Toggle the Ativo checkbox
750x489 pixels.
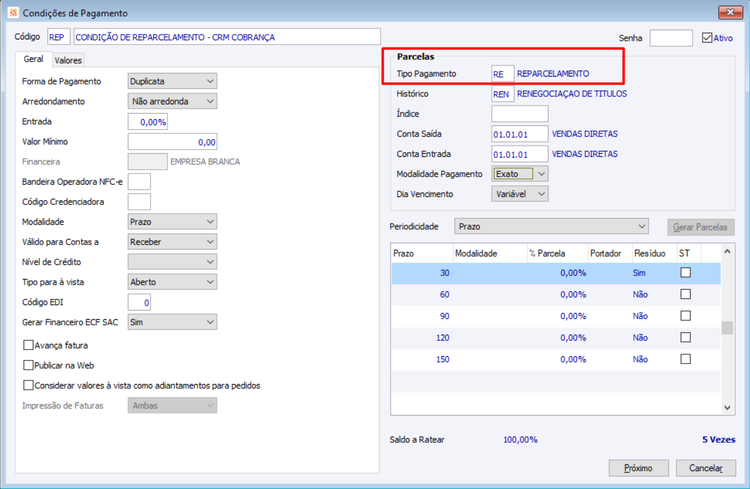coord(707,38)
